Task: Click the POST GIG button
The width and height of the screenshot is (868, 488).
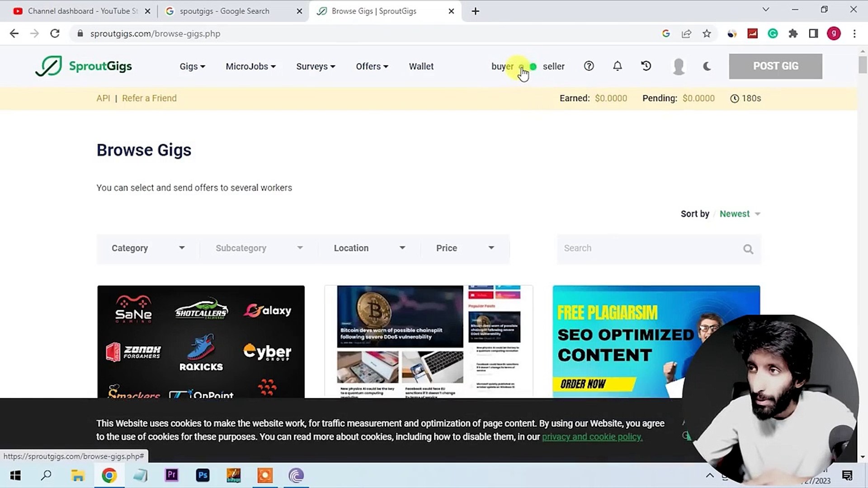Action: pyautogui.click(x=775, y=66)
